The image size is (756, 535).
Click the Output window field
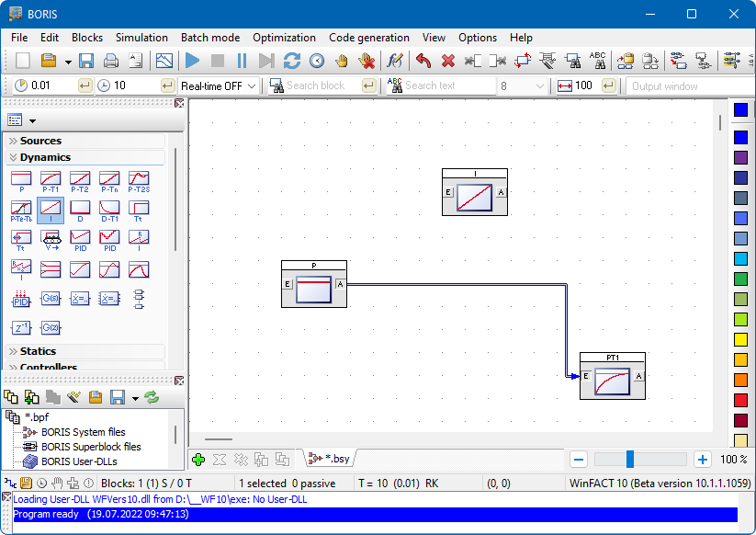coord(690,86)
